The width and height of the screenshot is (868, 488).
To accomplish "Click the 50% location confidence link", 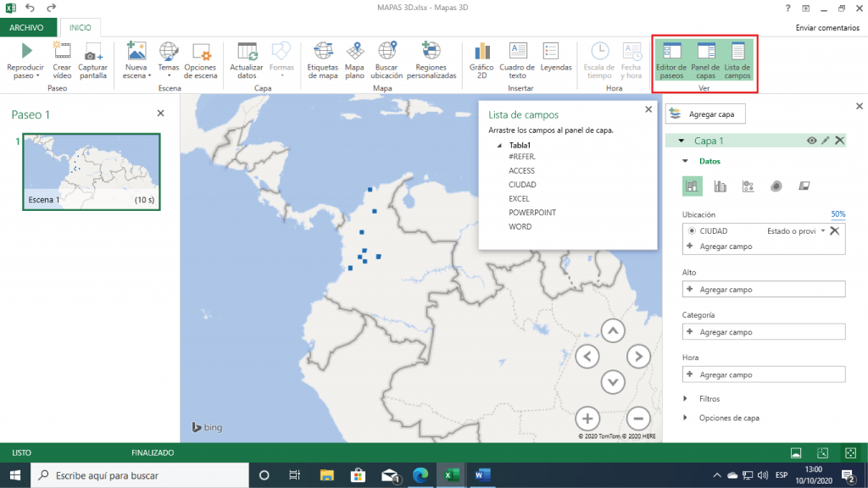I will pos(838,214).
